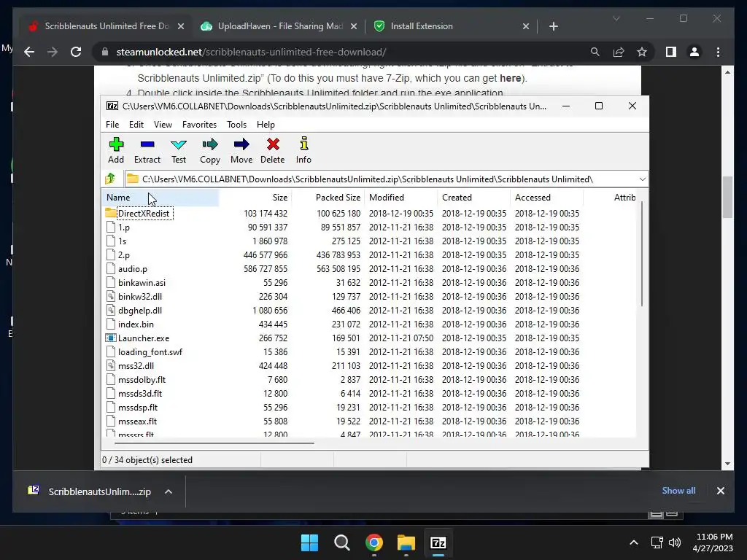Click the 7-Zip horizontal scrollbar
Viewport: 747px width, 560px height.
[x=214, y=443]
